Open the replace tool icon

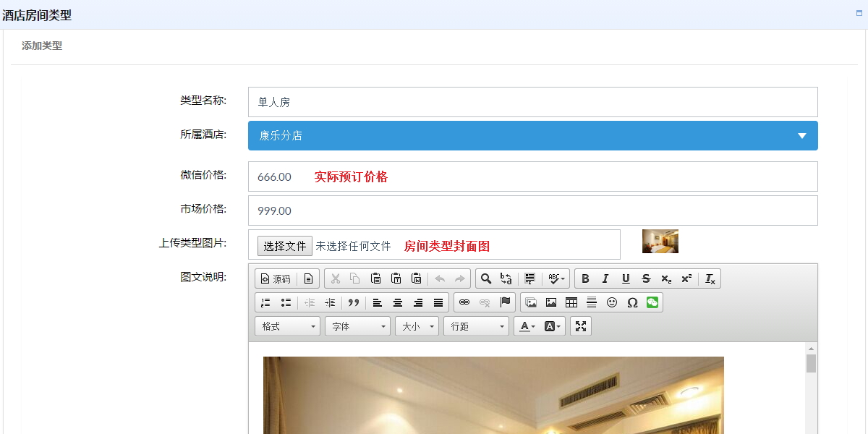pos(506,278)
